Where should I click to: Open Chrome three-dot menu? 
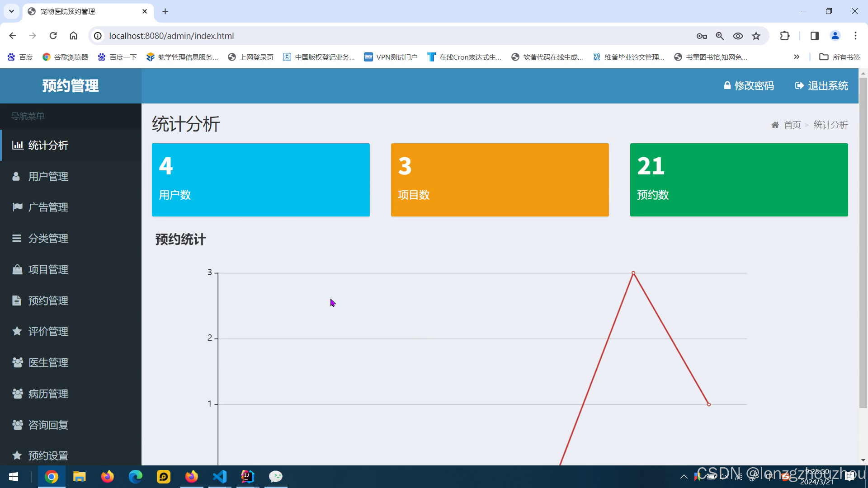pyautogui.click(x=855, y=36)
